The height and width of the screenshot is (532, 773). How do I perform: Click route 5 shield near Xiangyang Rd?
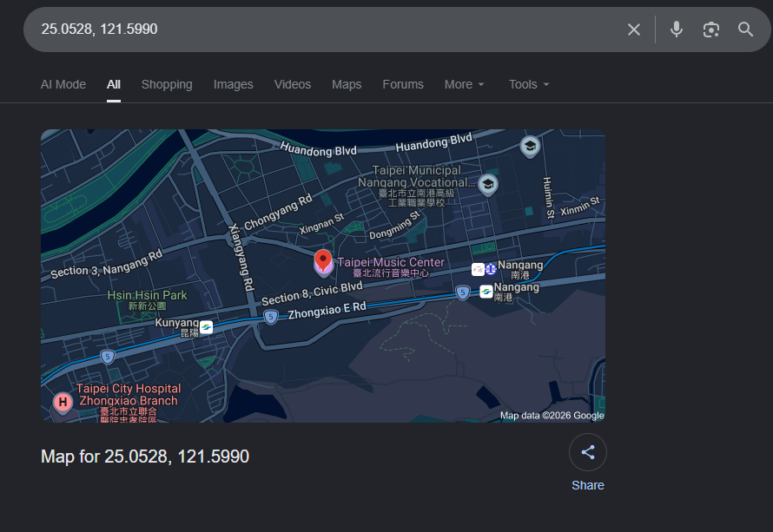(x=270, y=317)
